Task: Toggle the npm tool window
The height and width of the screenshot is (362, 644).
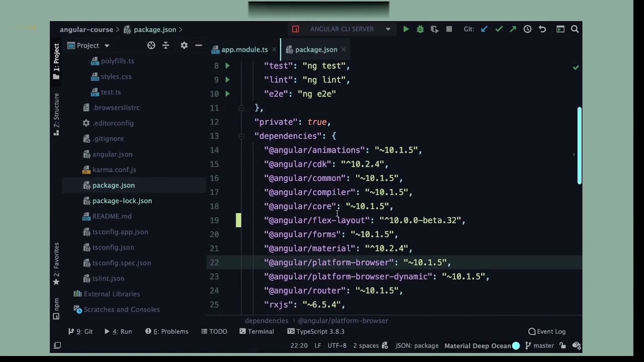Action: (56, 309)
